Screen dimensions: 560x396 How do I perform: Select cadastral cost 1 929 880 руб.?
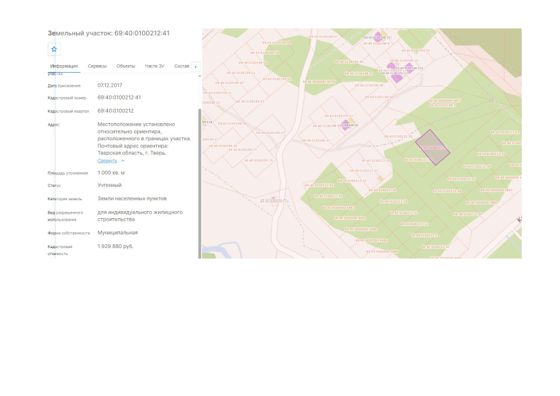(115, 246)
